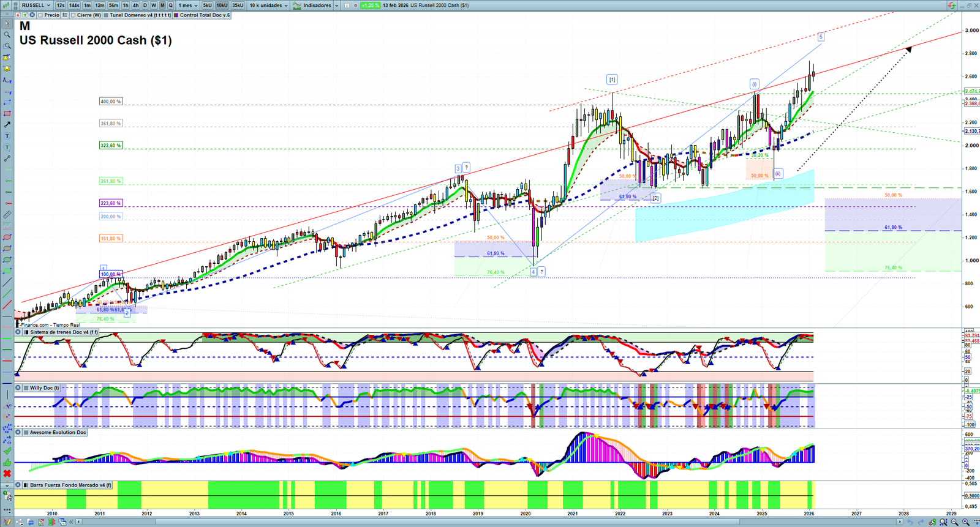Toggle Willy Doc (t) settings box
The width and height of the screenshot is (980, 527).
26,388
